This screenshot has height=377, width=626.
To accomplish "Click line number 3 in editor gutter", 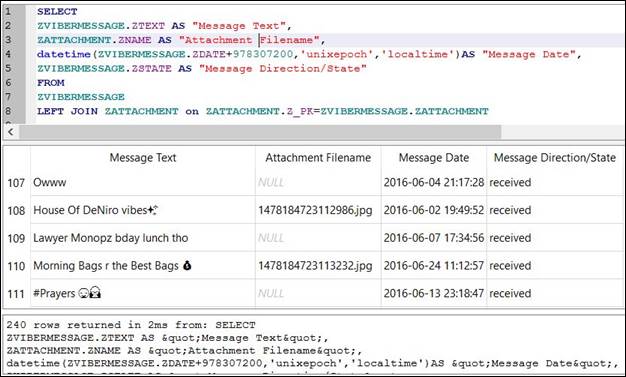I will [x=9, y=40].
